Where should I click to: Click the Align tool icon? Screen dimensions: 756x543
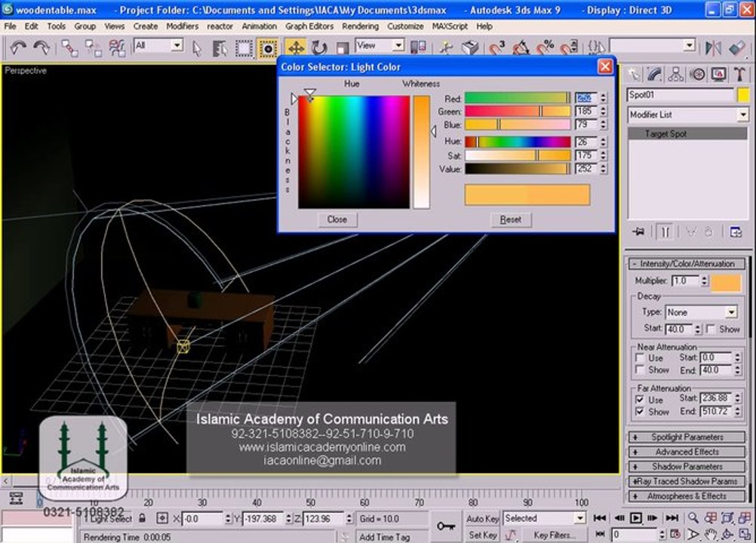736,48
